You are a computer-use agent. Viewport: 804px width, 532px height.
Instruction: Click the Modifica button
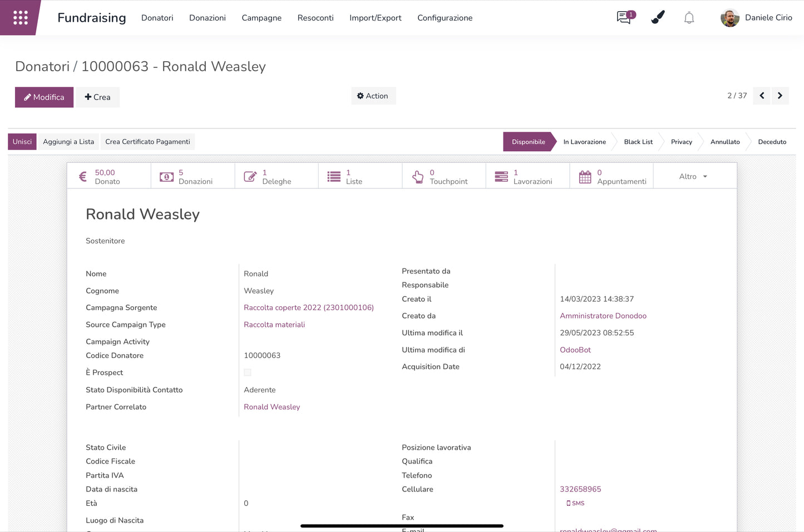coord(44,97)
